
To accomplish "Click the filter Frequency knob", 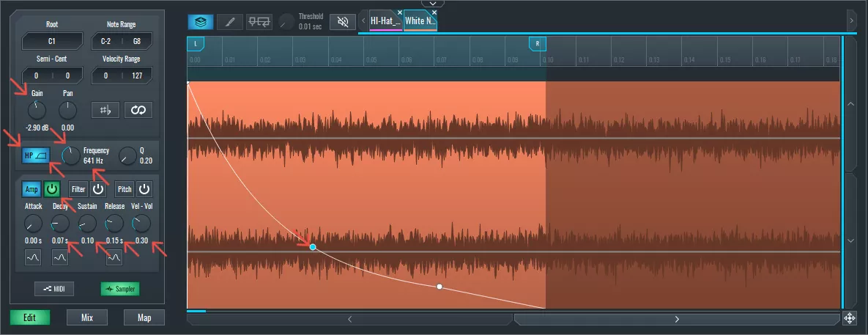I will coord(71,155).
